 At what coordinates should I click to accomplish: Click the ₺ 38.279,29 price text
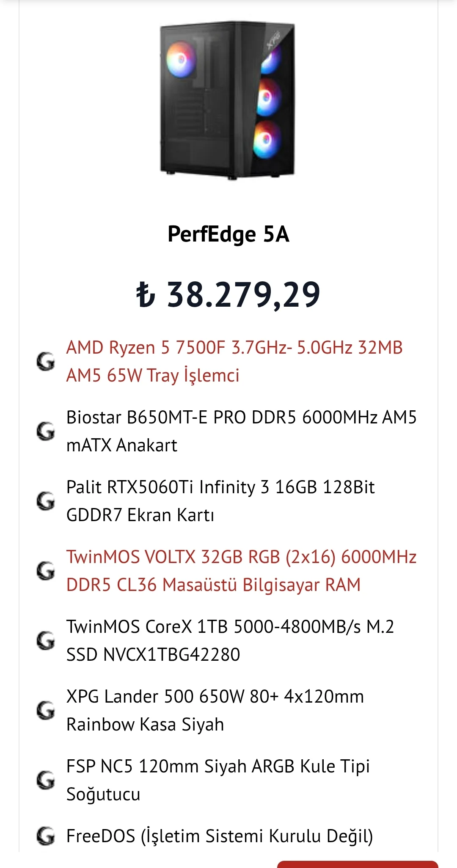coord(228,294)
